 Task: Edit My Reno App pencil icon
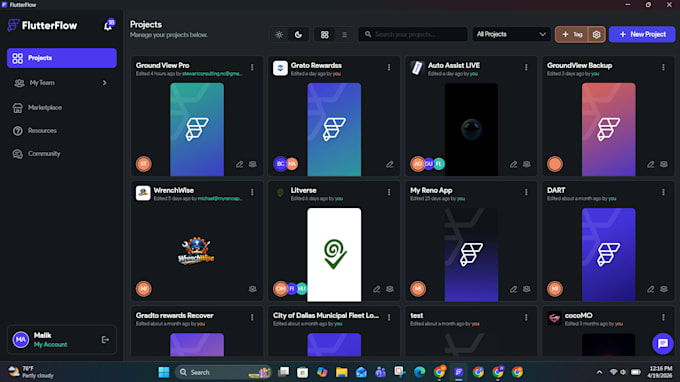[513, 289]
